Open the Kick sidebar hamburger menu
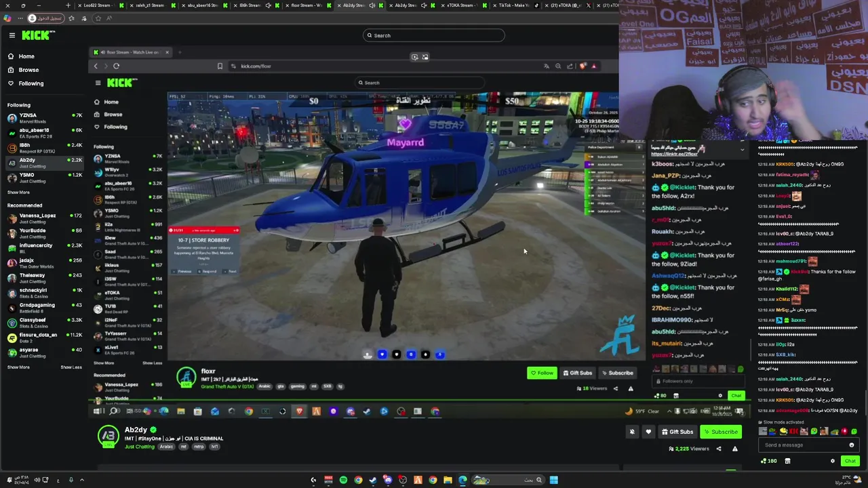The image size is (868, 488). click(x=12, y=35)
